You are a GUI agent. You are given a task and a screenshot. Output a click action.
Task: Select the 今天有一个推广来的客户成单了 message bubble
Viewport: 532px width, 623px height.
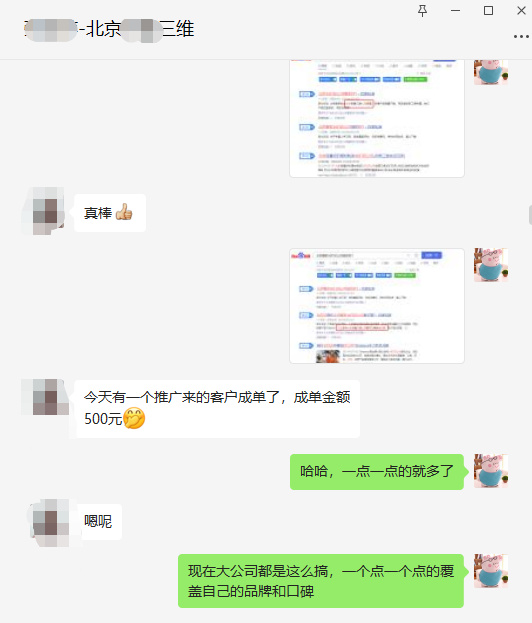(217, 409)
